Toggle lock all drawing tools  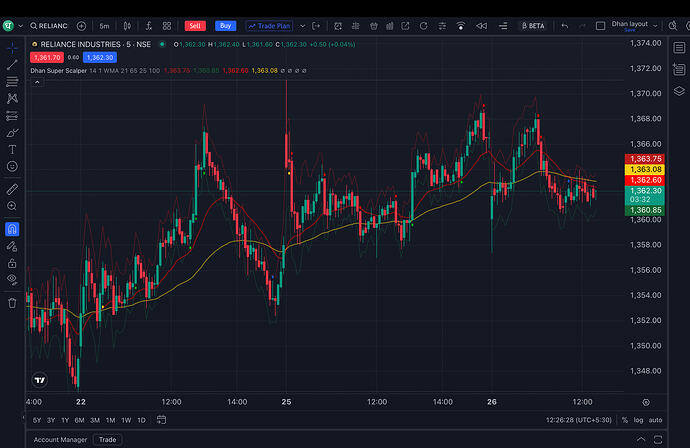[x=12, y=263]
